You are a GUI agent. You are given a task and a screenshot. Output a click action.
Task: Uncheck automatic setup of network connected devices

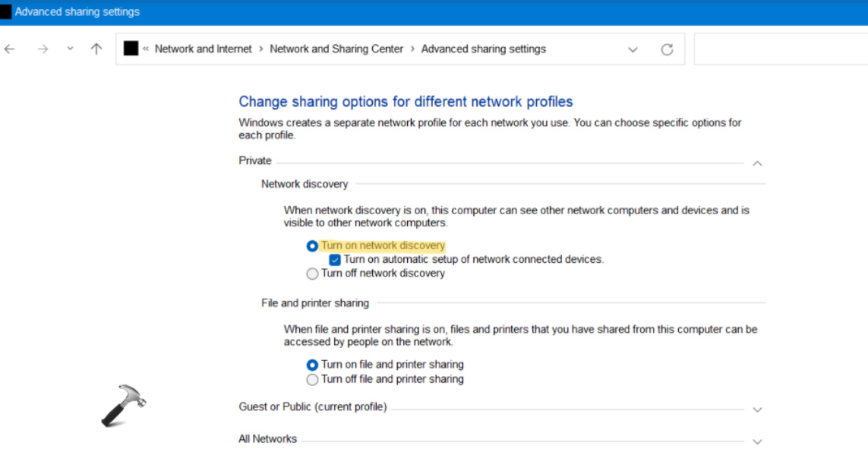coord(335,260)
